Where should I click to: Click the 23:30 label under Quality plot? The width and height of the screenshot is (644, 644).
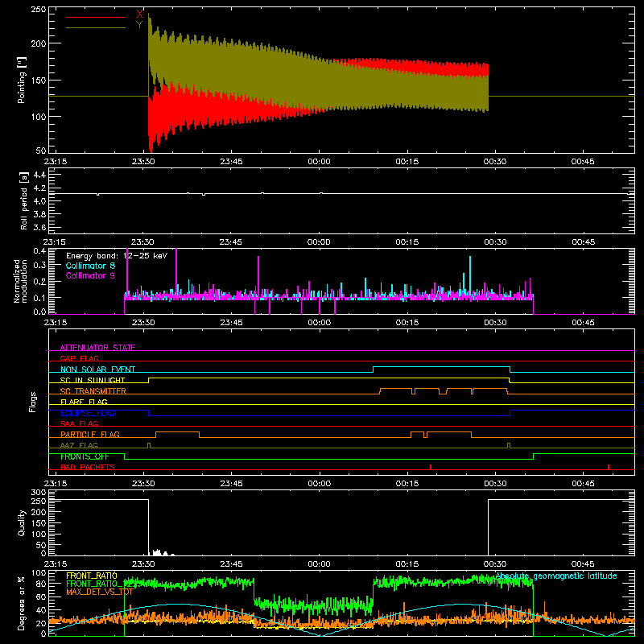click(143, 564)
